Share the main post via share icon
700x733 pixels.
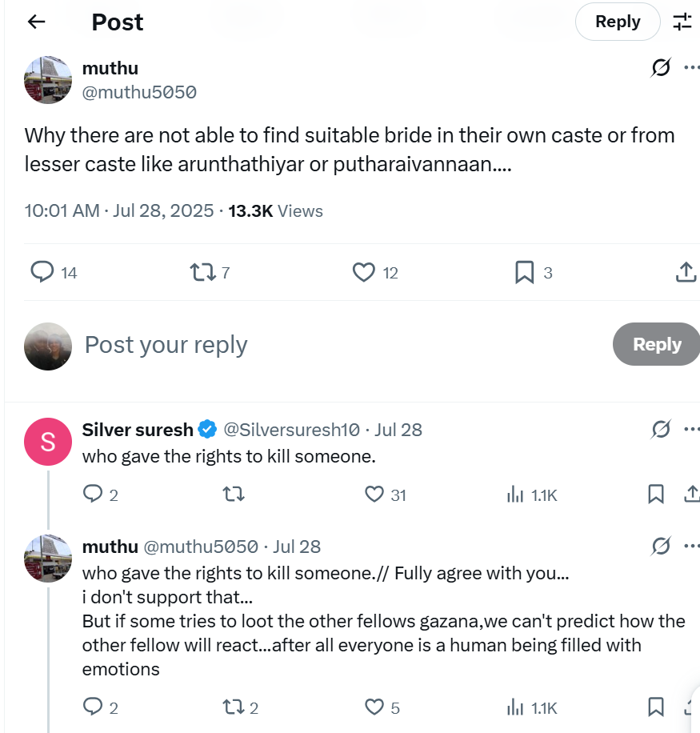click(x=686, y=273)
